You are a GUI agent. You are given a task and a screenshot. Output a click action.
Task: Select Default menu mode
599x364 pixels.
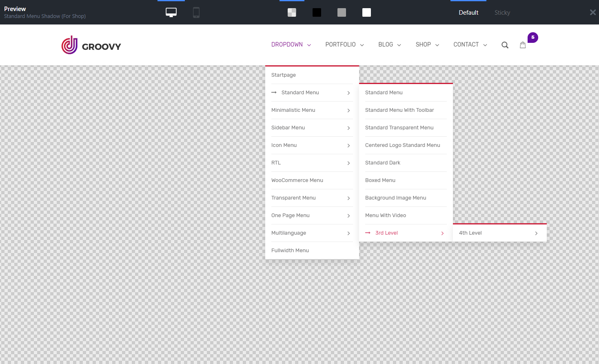(468, 13)
